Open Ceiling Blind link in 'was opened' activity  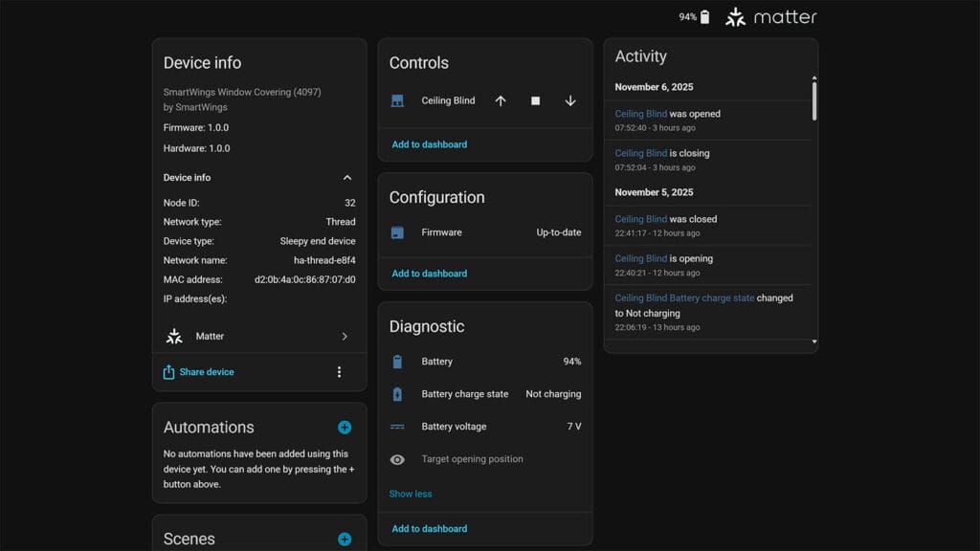pos(640,114)
